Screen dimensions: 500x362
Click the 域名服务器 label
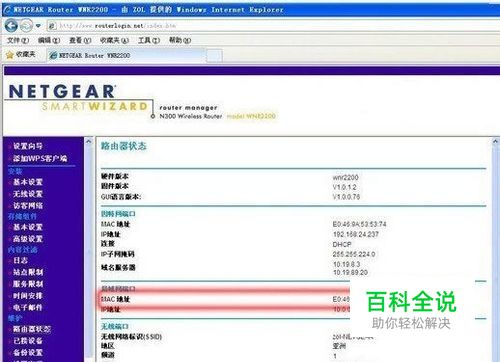click(x=118, y=267)
